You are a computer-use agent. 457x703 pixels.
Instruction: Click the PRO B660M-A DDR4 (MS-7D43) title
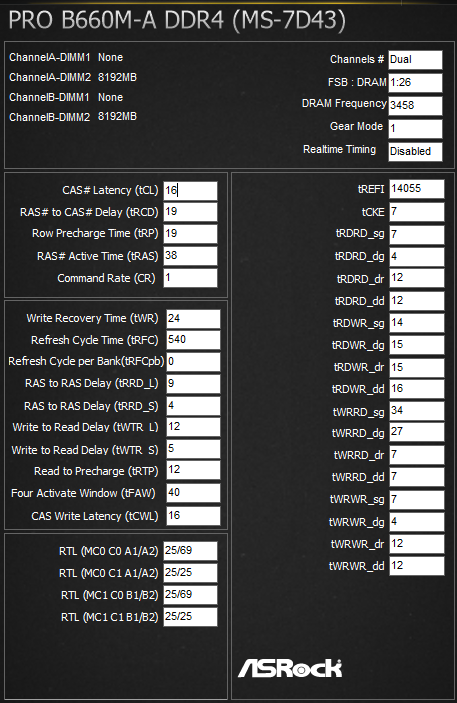[x=177, y=21]
